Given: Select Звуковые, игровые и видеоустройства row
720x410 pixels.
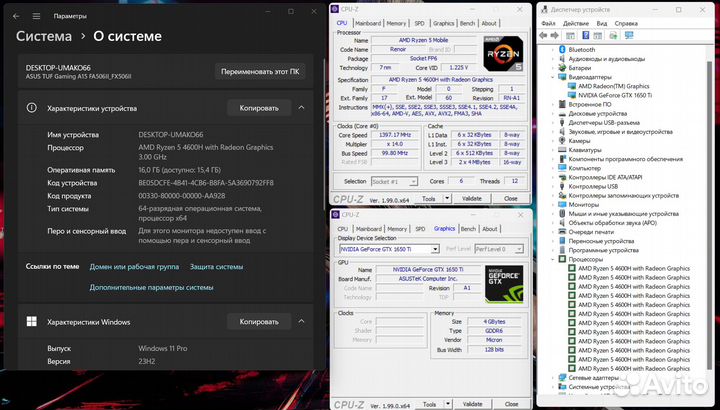Looking at the screenshot, I should [620, 132].
